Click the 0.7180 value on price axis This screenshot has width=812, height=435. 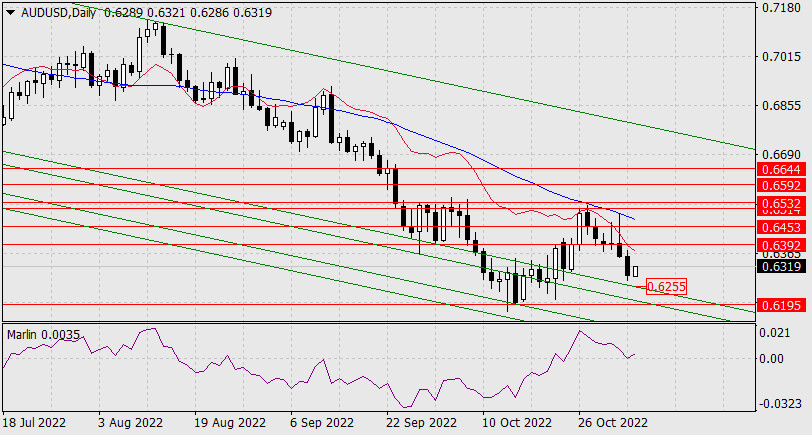(780, 8)
